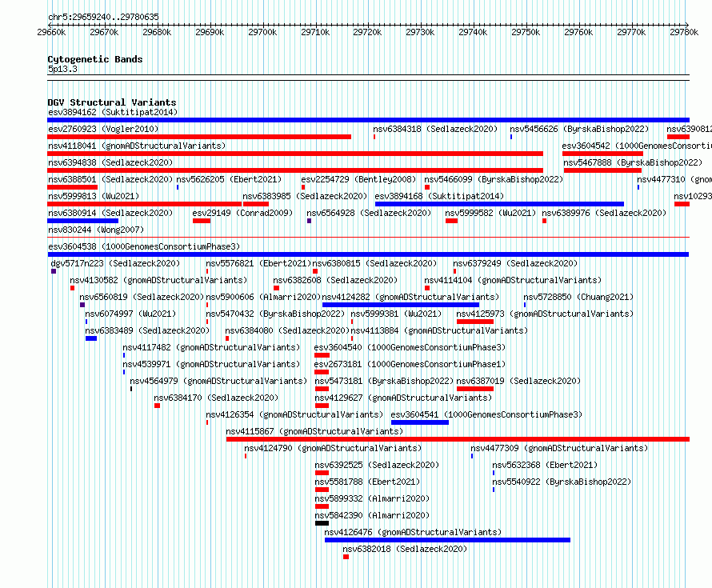Click nsv4117482 gnomAD variant label

click(211, 347)
